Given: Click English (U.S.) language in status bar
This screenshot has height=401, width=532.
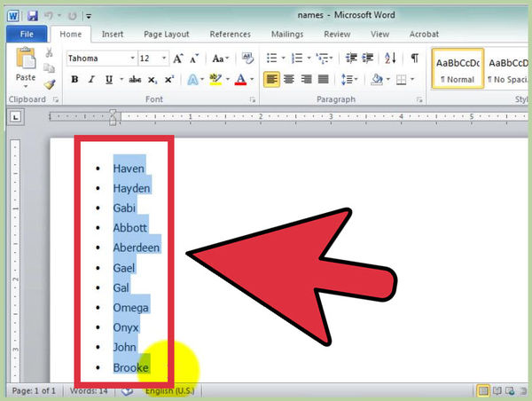Looking at the screenshot, I should tap(170, 391).
